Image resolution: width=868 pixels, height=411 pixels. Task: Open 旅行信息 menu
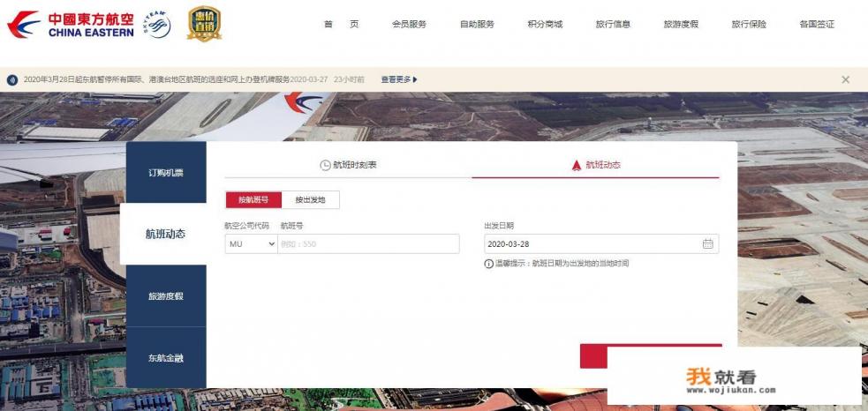tap(613, 25)
